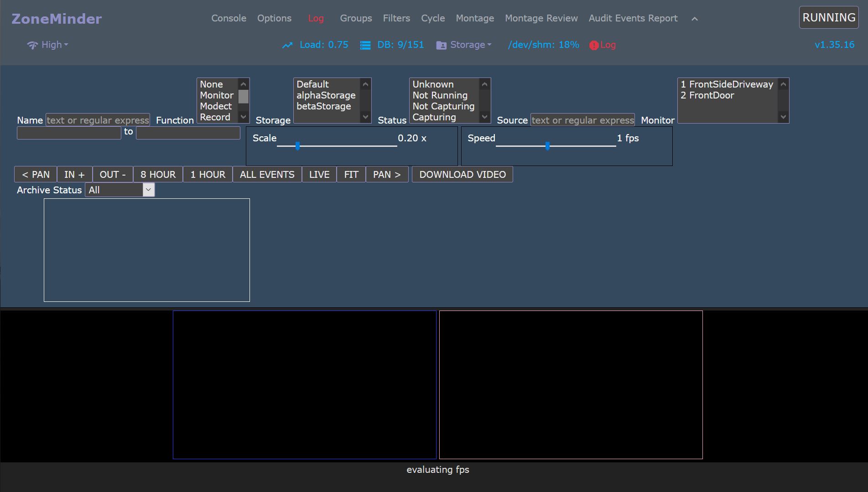Click the Scale slider handle

(297, 146)
